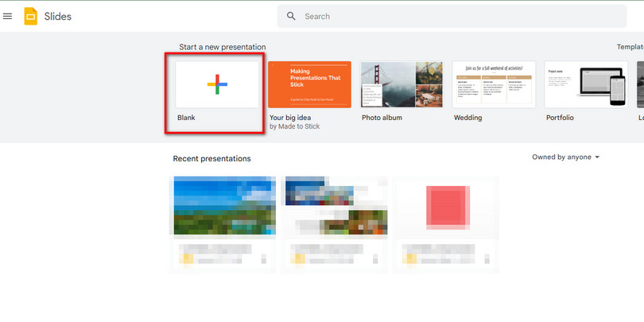Open the middle recent presentation thumbnail
644x322 pixels.
(335, 206)
